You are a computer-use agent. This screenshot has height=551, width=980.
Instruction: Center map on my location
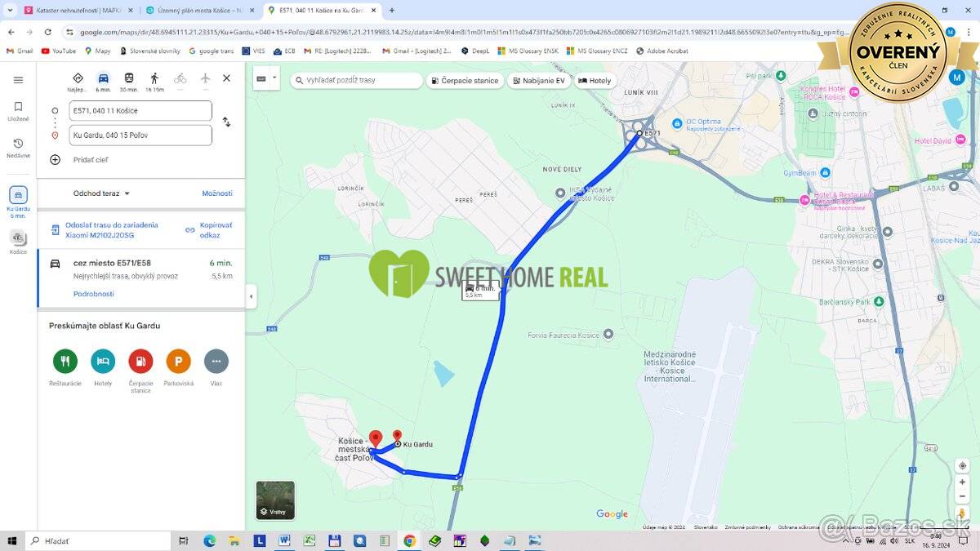tap(963, 465)
